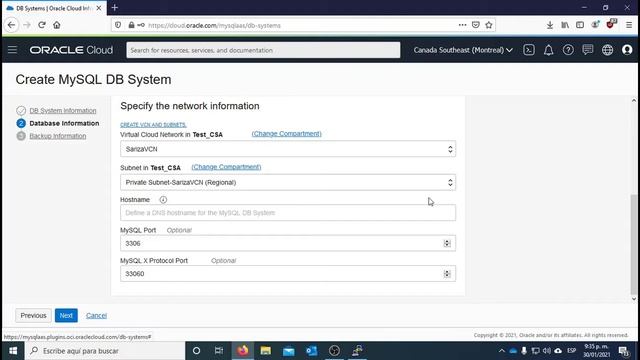Open the user profile icon
640x360 pixels.
[627, 50]
